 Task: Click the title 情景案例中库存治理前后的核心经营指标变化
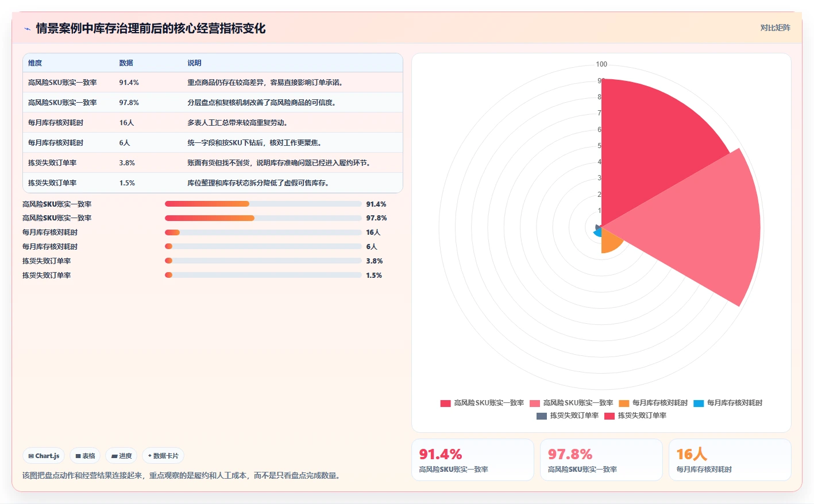tap(151, 28)
